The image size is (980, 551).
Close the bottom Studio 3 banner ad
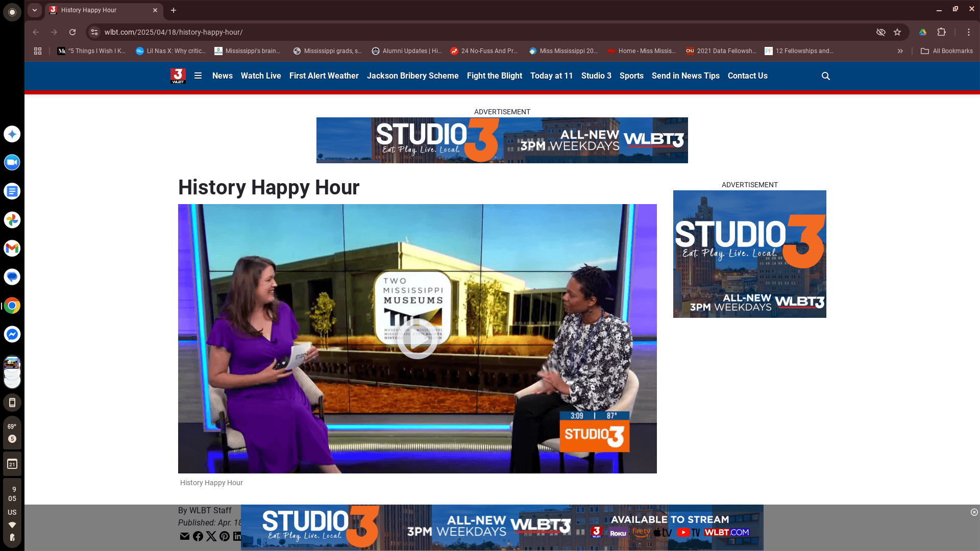(974, 512)
